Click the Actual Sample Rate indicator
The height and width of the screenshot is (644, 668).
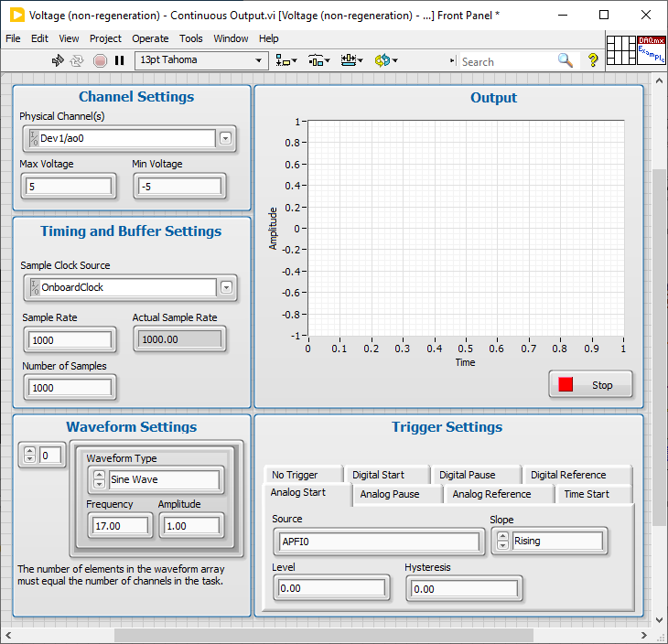[179, 339]
